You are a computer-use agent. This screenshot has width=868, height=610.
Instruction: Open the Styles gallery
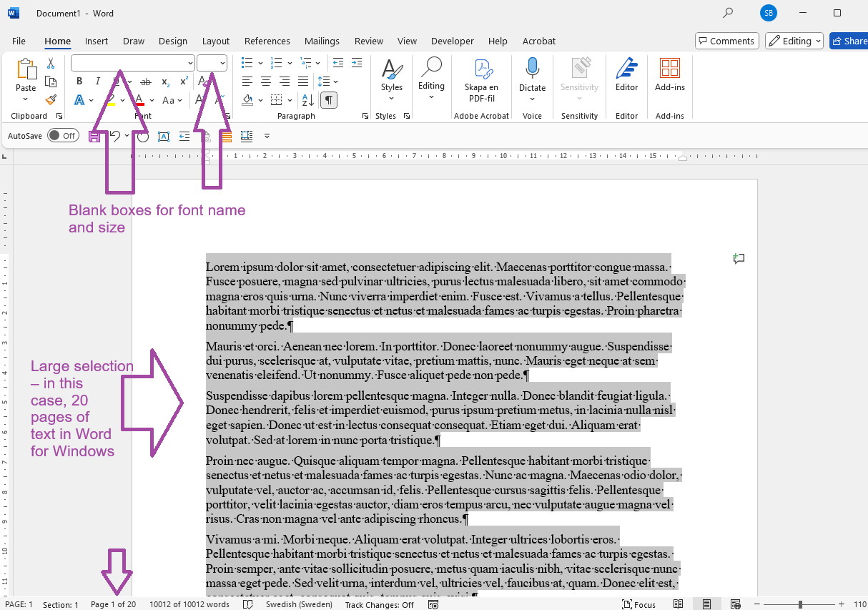pyautogui.click(x=392, y=79)
